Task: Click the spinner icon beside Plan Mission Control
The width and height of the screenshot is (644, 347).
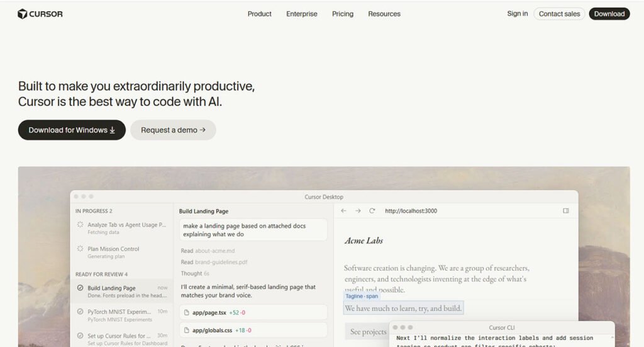Action: click(80, 249)
